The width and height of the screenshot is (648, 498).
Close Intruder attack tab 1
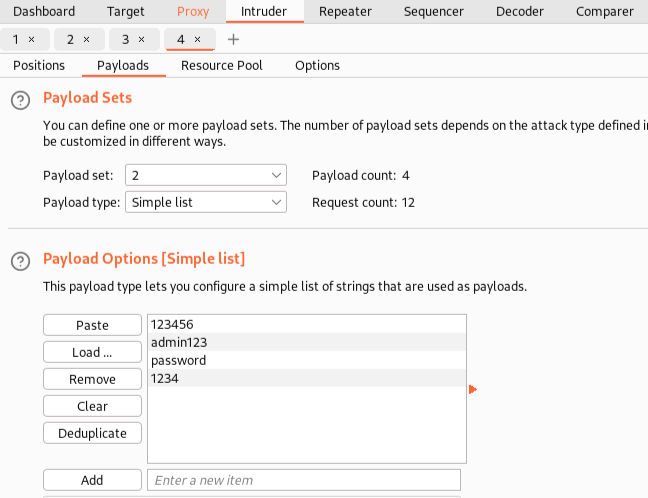[31, 40]
